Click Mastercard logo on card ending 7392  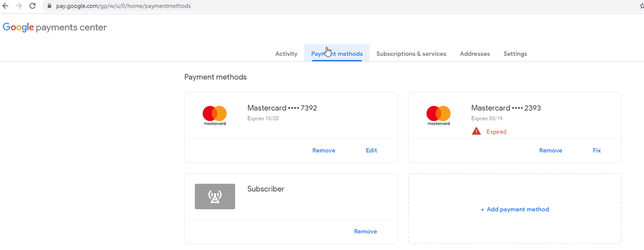click(215, 116)
